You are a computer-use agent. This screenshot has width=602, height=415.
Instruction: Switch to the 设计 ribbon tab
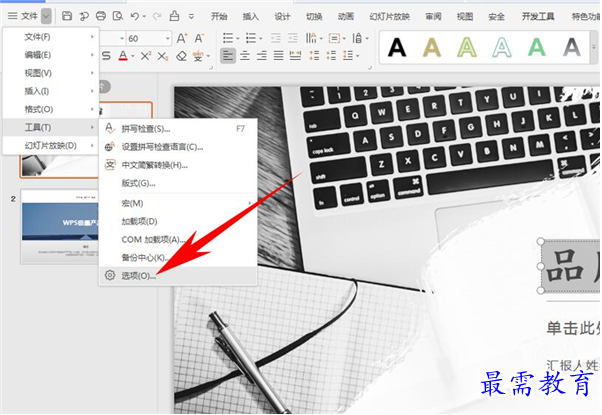pos(282,16)
